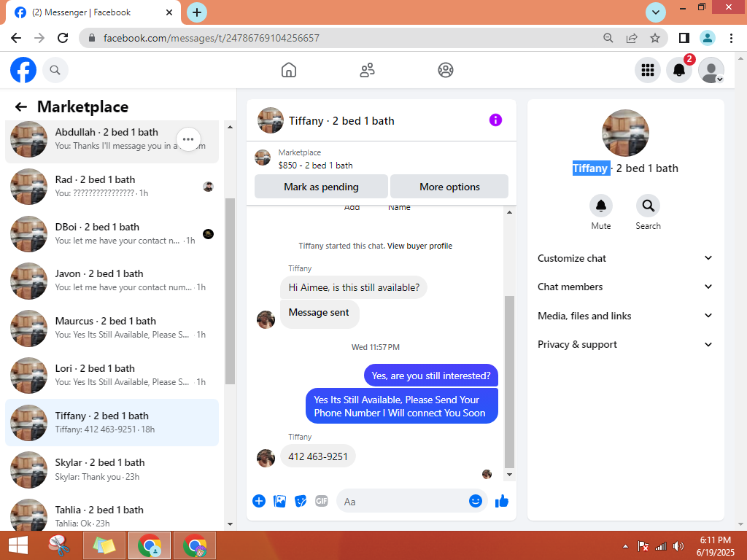Viewport: 747px width, 560px height.
Task: Open the $850 - 2 bed 1 bath listing
Action: (x=315, y=166)
